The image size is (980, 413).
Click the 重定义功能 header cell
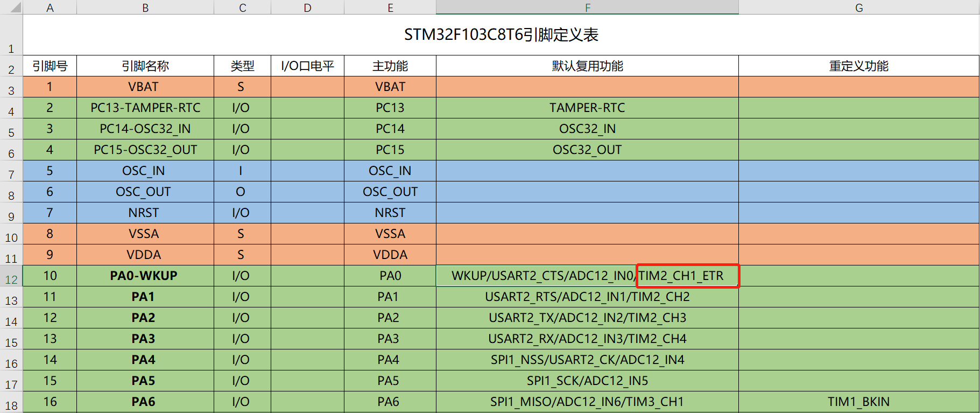click(x=859, y=66)
